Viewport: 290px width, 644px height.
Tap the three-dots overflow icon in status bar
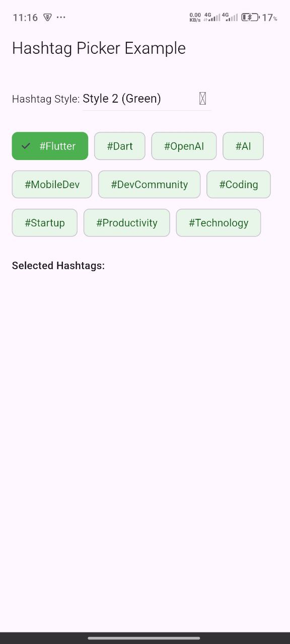coord(61,17)
